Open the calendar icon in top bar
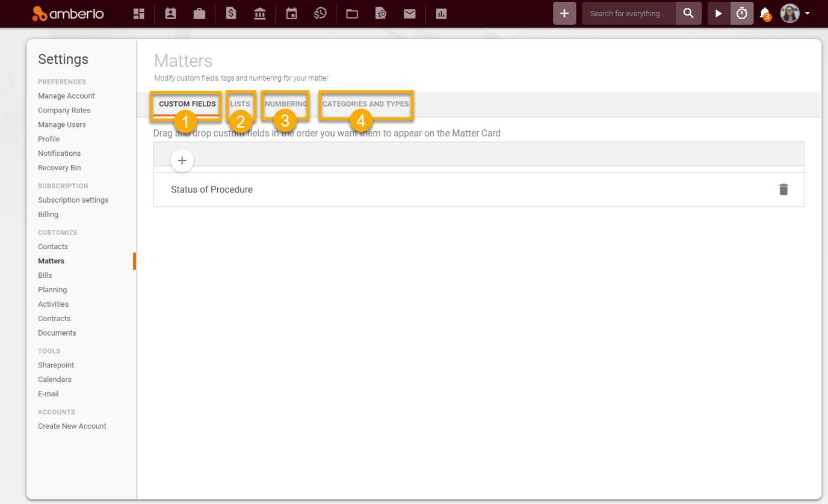828x504 pixels. point(291,13)
